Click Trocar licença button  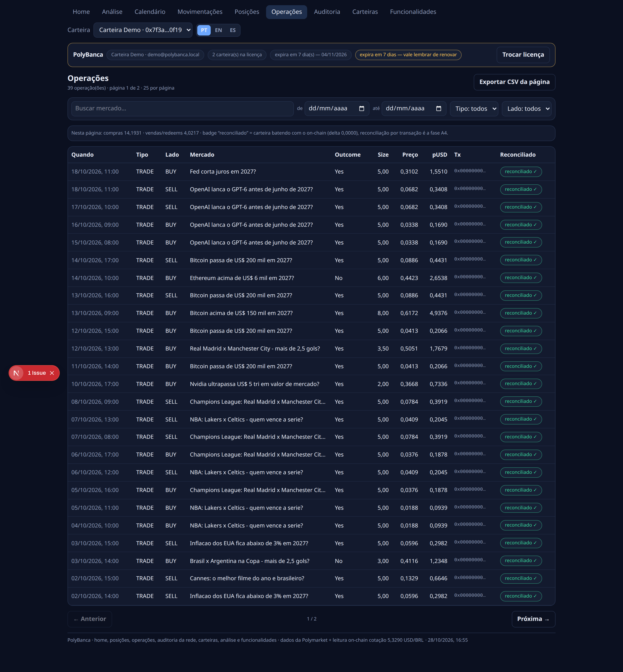(x=523, y=55)
